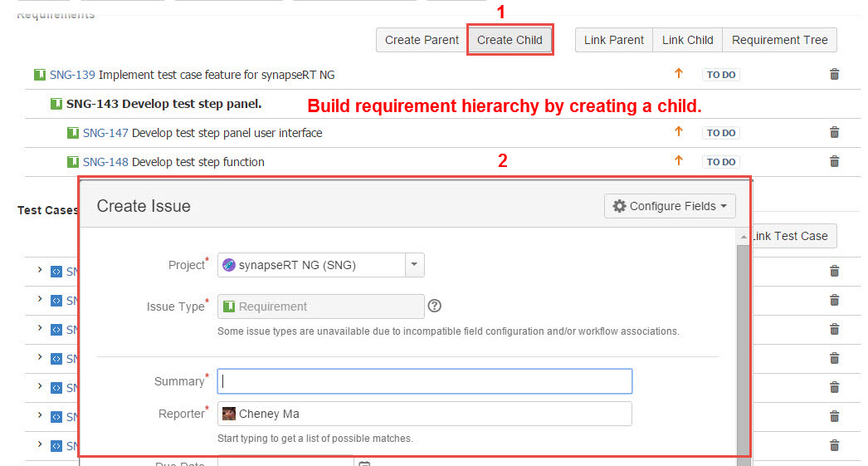Open the SNG-139 issue link
868x466 pixels.
pyautogui.click(x=72, y=75)
